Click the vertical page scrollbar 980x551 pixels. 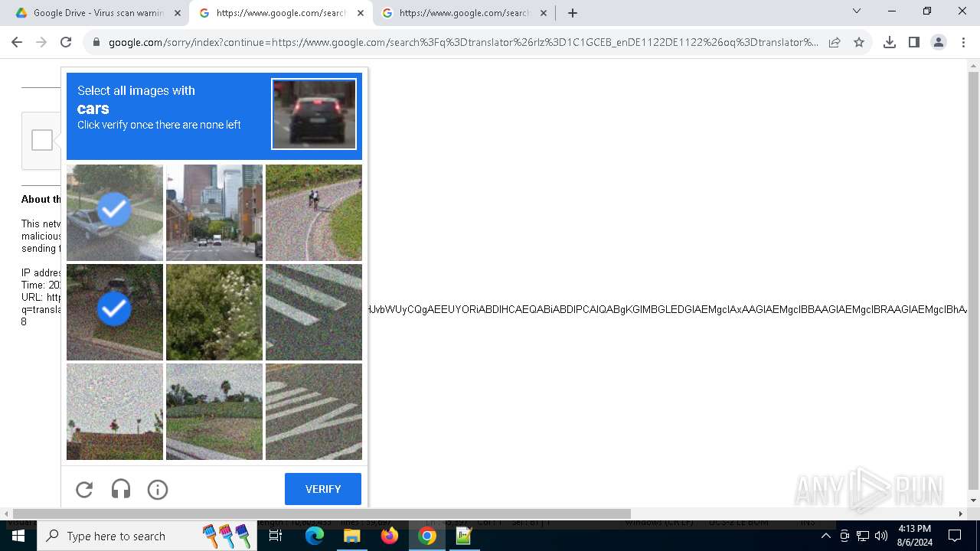point(973,279)
